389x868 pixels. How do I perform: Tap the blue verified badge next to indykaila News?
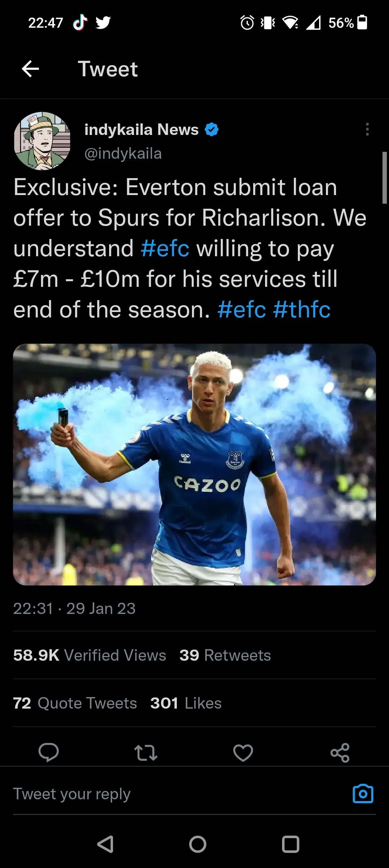click(212, 130)
